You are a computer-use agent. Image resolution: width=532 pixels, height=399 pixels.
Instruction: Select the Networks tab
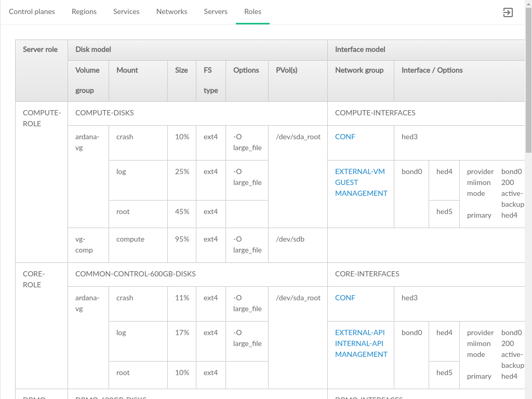coord(171,11)
